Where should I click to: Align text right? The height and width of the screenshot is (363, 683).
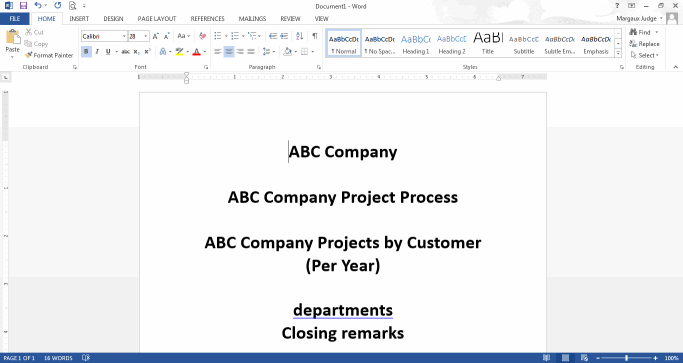tap(240, 51)
